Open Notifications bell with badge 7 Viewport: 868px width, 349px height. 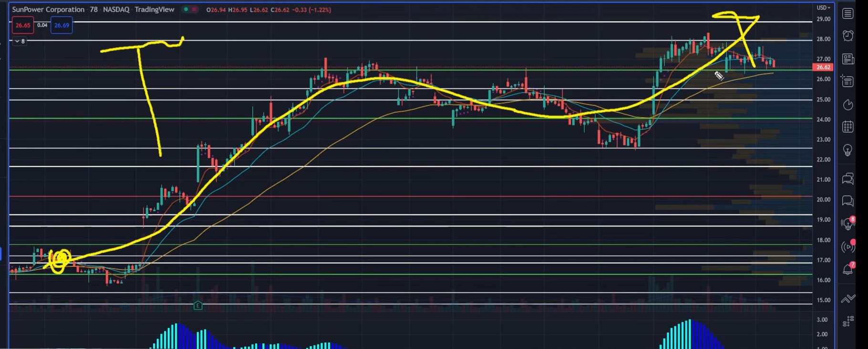847,269
